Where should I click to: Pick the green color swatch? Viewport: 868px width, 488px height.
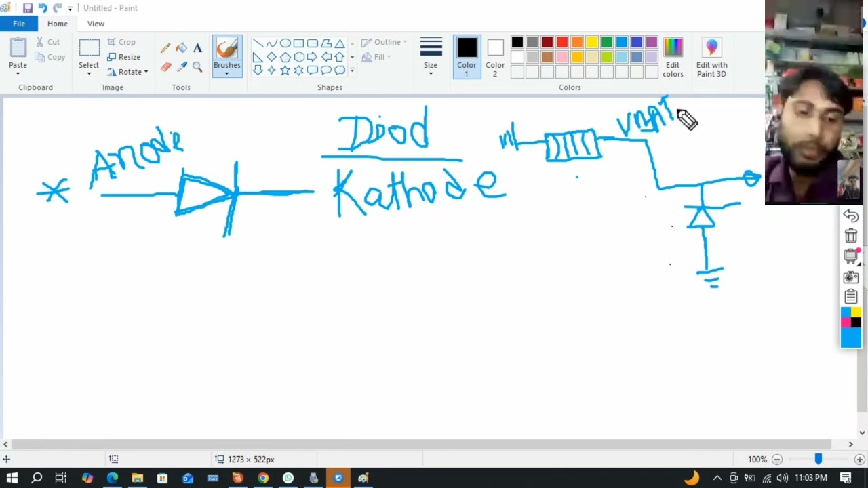point(607,43)
